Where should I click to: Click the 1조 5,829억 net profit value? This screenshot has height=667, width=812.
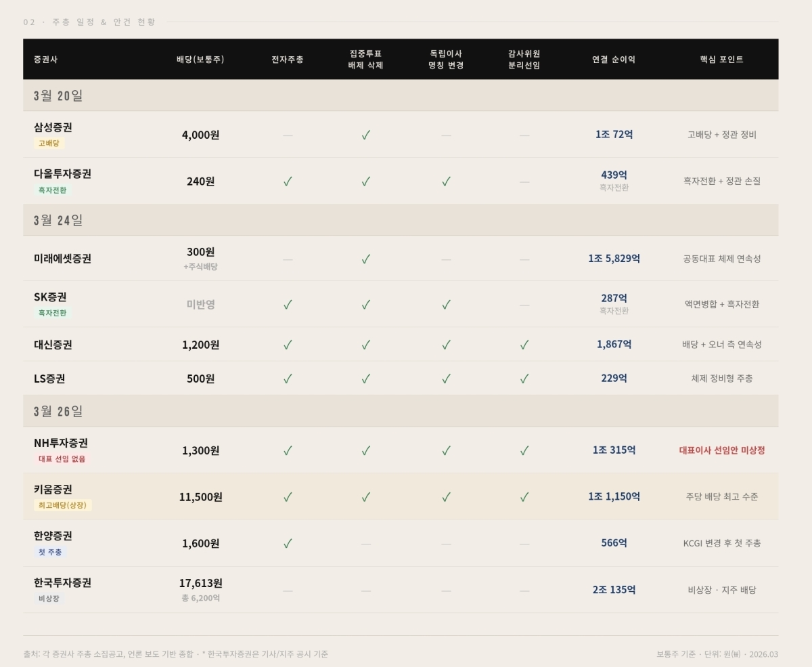coord(614,259)
